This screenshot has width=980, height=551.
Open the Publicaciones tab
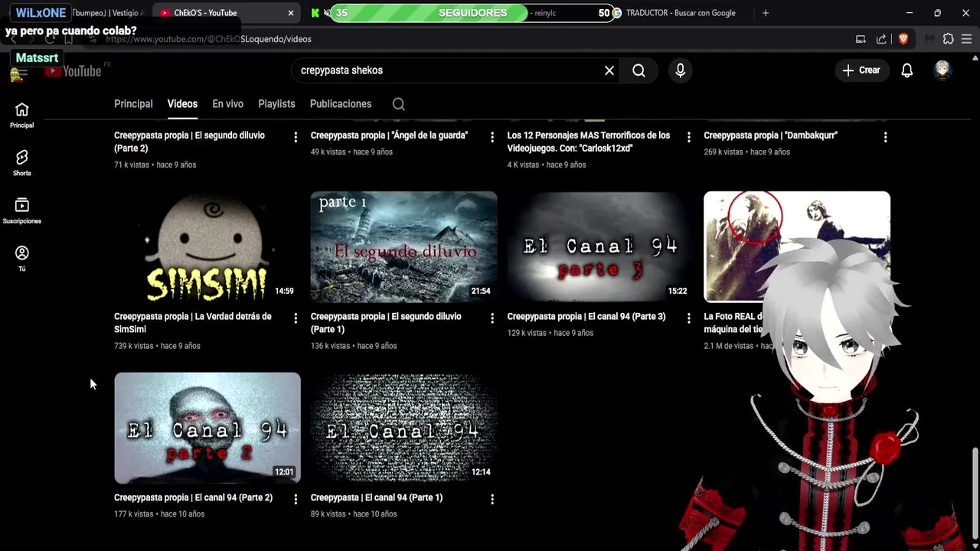point(341,104)
